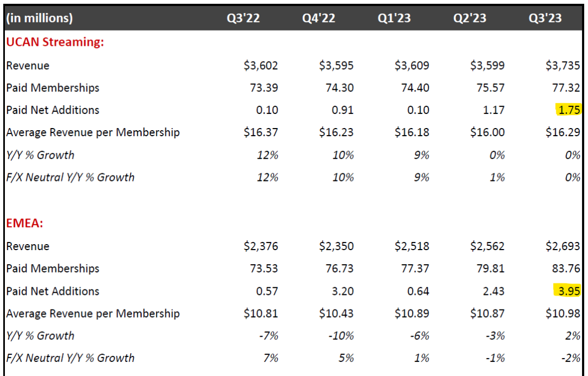Image resolution: width=588 pixels, height=376 pixels.
Task: Select the $10.98 average revenue cell
Action: 563,313
